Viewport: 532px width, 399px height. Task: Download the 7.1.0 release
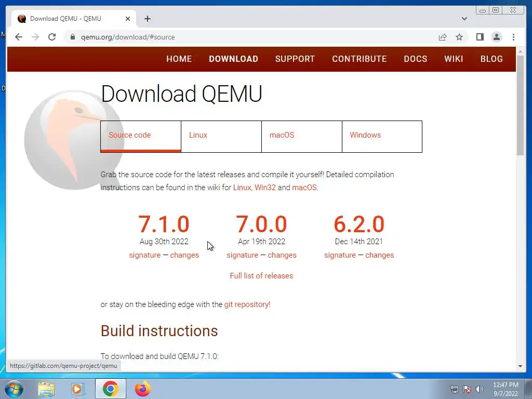[x=164, y=224]
